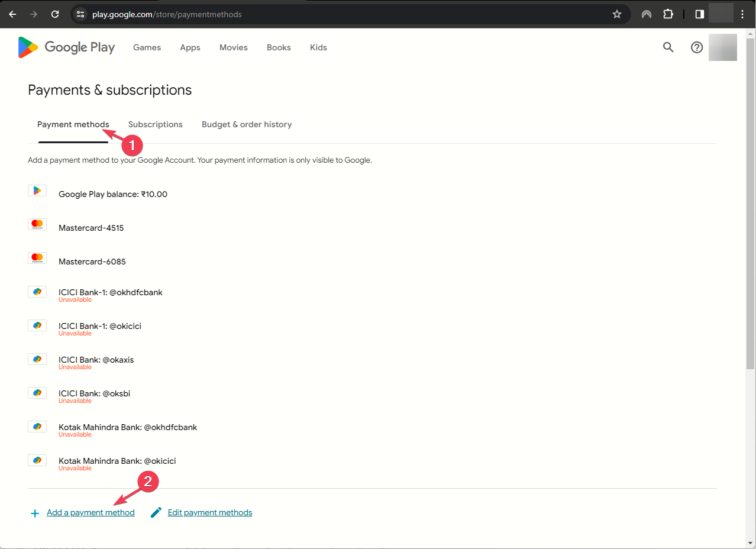
Task: Open the Kids section
Action: pyautogui.click(x=318, y=47)
